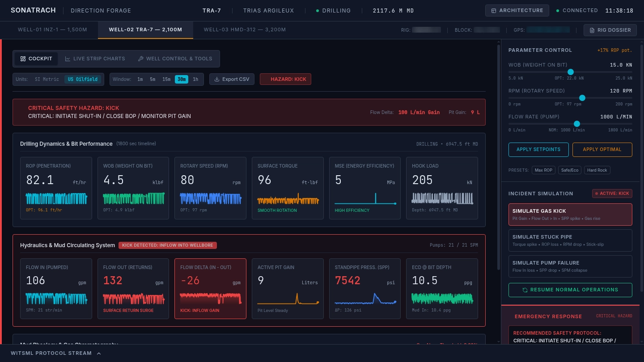The image size is (644, 362).
Task: Click the 132 Flow Out value
Action: coord(113,281)
